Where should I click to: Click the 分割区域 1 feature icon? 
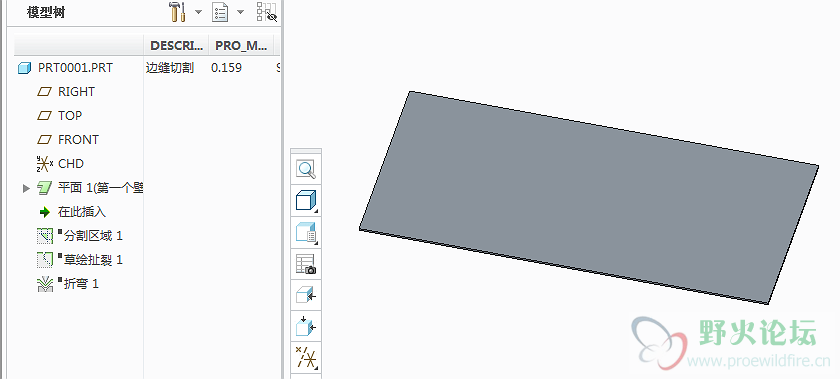[x=44, y=236]
